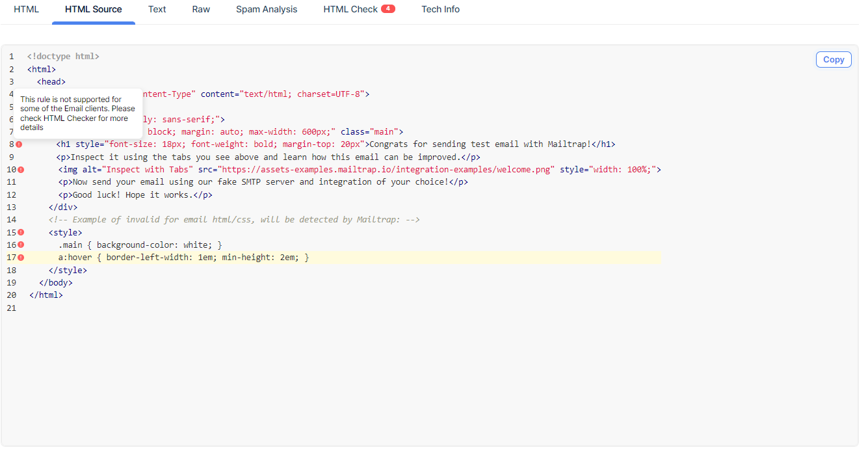Click the red 4 badge on HTML Check

[x=388, y=9]
